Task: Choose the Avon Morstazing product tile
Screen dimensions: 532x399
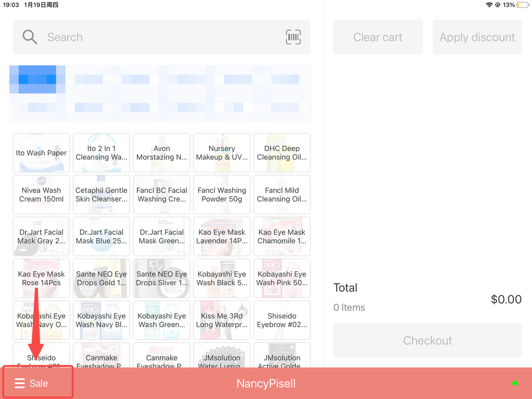Action: 162,153
